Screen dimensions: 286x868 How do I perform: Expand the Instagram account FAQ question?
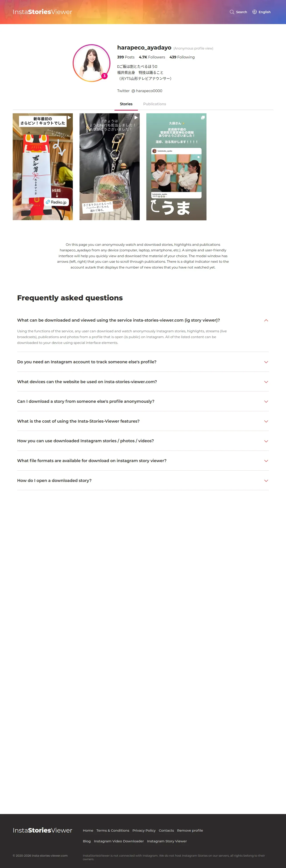pyautogui.click(x=266, y=362)
